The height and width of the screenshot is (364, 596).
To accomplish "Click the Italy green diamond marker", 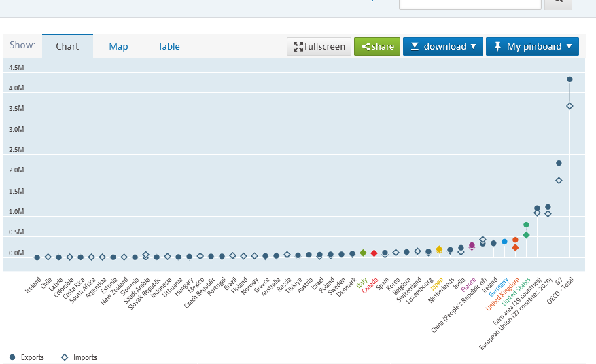I will (x=363, y=253).
